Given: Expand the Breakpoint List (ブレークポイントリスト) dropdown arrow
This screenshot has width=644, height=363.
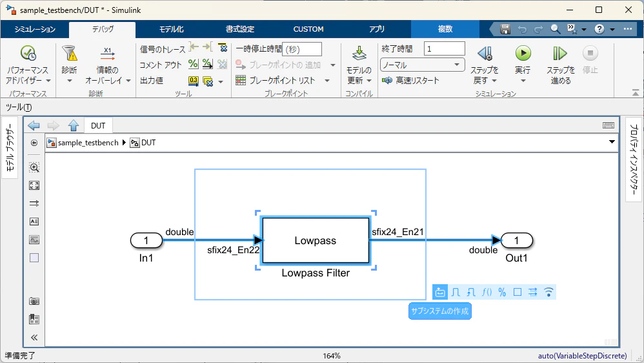Looking at the screenshot, I should [x=327, y=81].
